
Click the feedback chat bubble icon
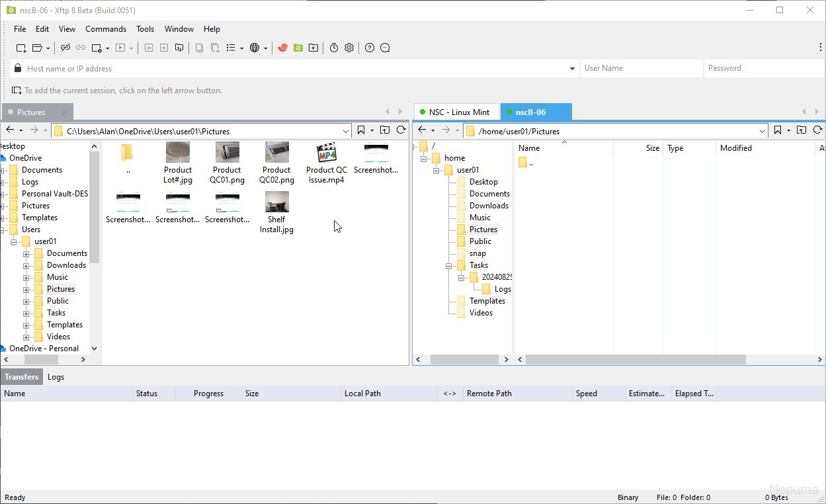pyautogui.click(x=385, y=48)
